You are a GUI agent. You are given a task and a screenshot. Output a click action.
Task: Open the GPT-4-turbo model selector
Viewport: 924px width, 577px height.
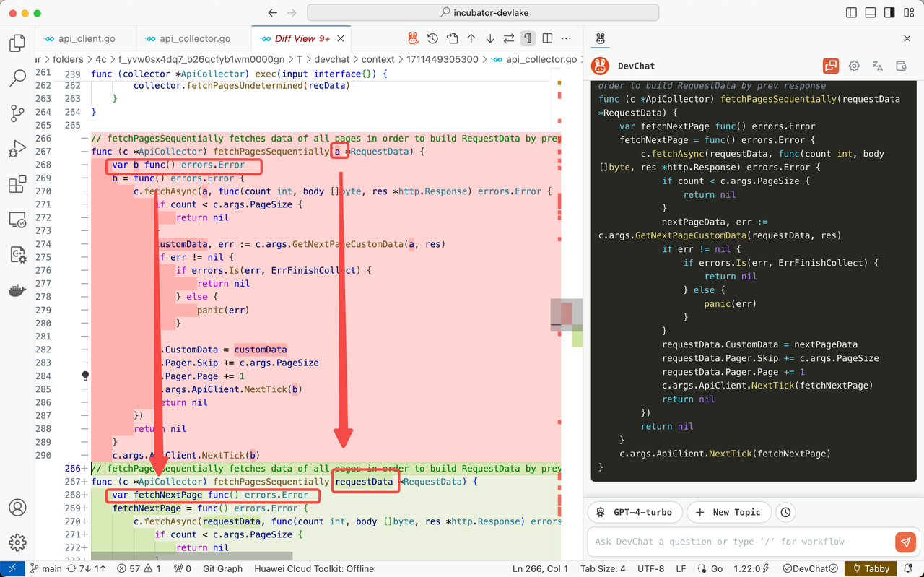(635, 512)
